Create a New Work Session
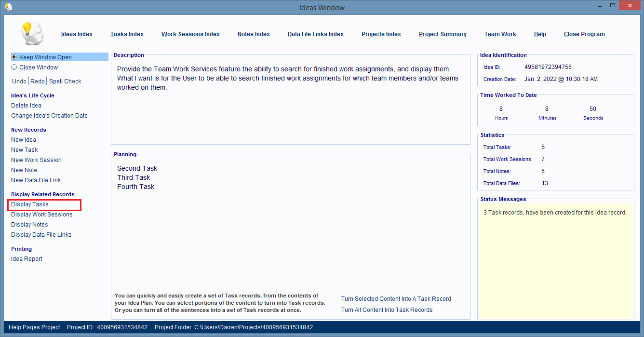 36,160
